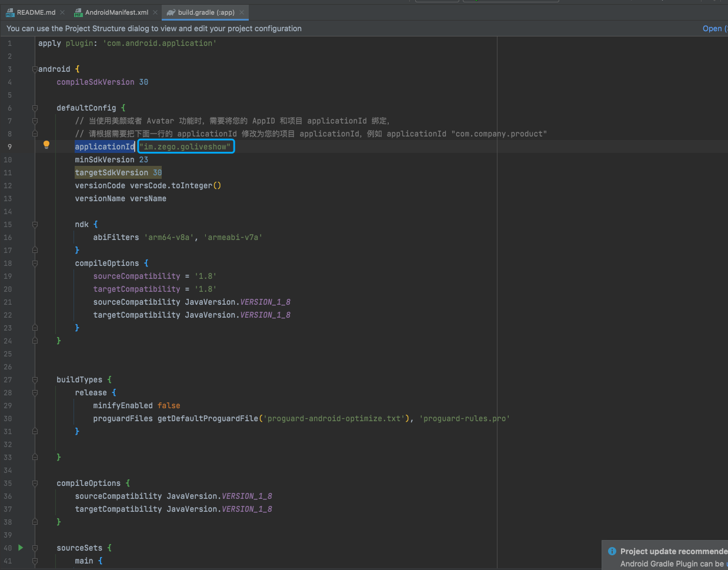Fold the ndk block in the gutter
The height and width of the screenshot is (570, 728).
click(x=35, y=225)
